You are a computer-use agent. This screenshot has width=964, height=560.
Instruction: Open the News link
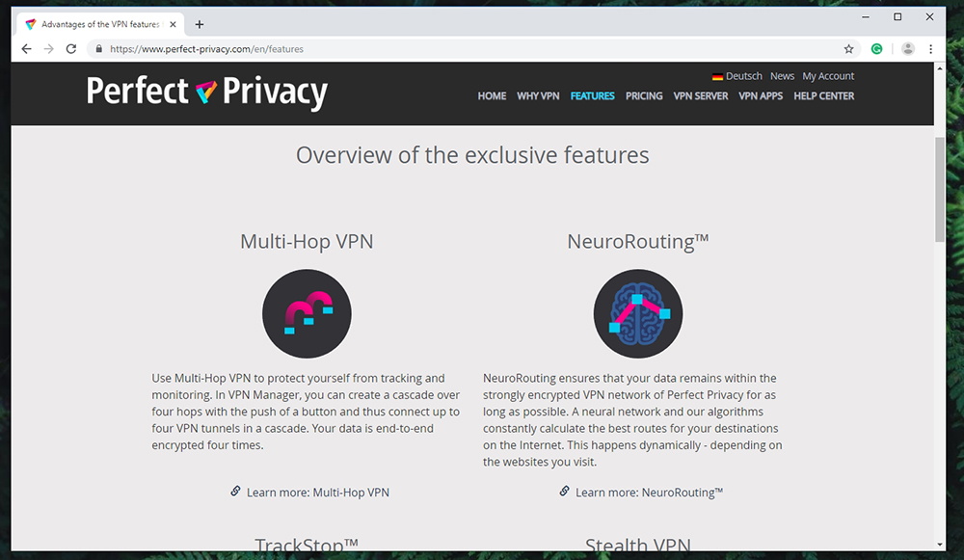click(782, 76)
